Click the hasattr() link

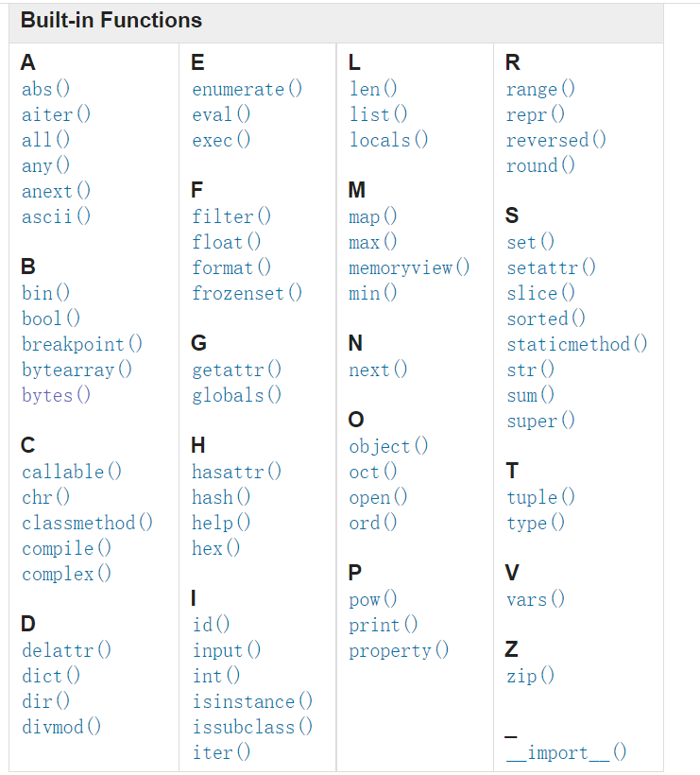pyautogui.click(x=236, y=472)
